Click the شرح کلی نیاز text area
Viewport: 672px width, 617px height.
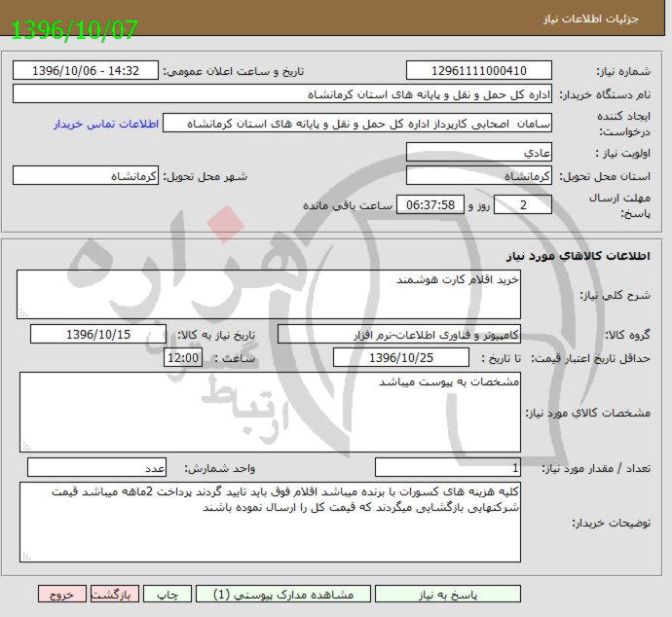click(269, 295)
